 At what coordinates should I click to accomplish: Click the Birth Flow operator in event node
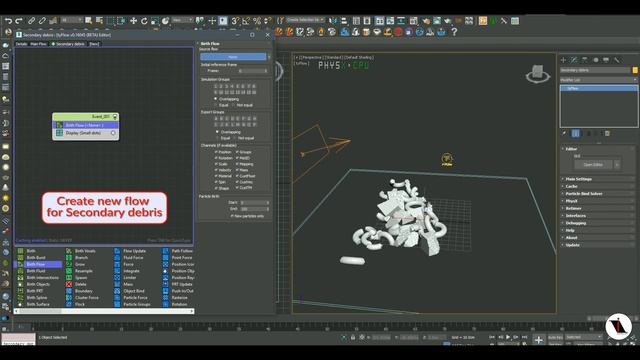[86, 125]
